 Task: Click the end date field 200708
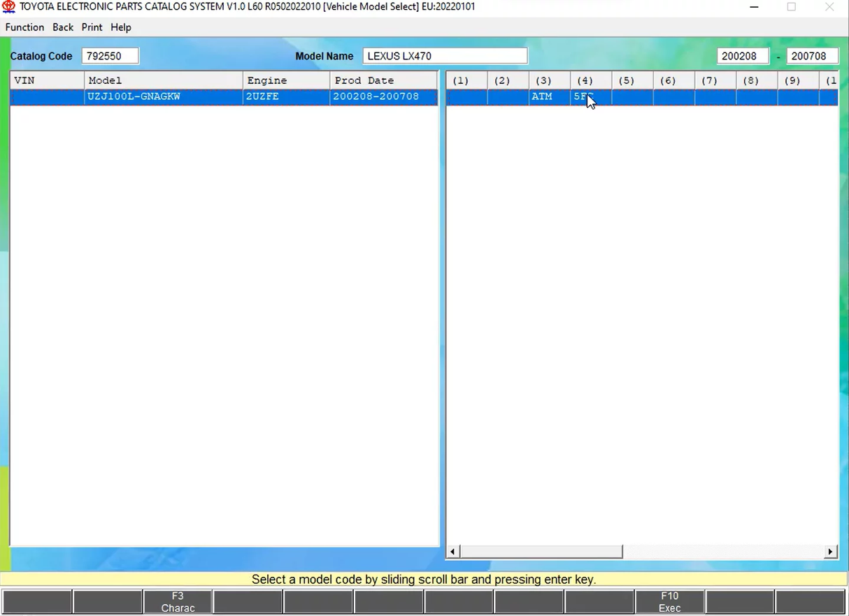coord(811,56)
